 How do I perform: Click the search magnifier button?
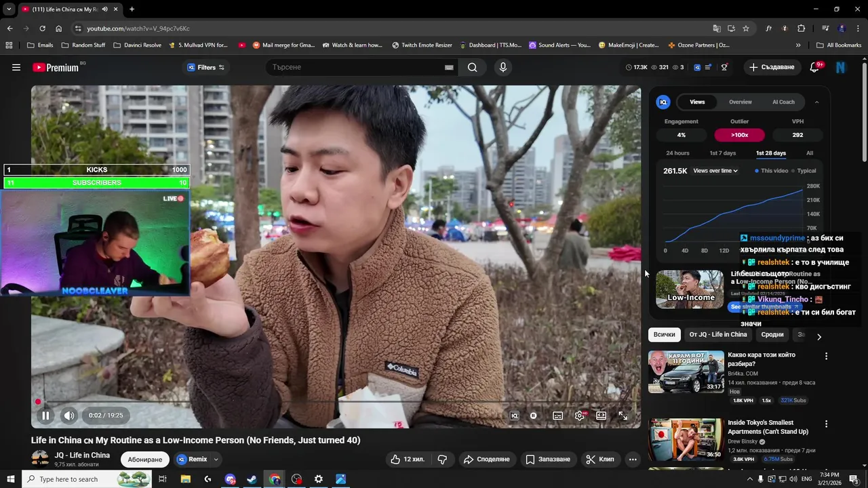tap(472, 67)
